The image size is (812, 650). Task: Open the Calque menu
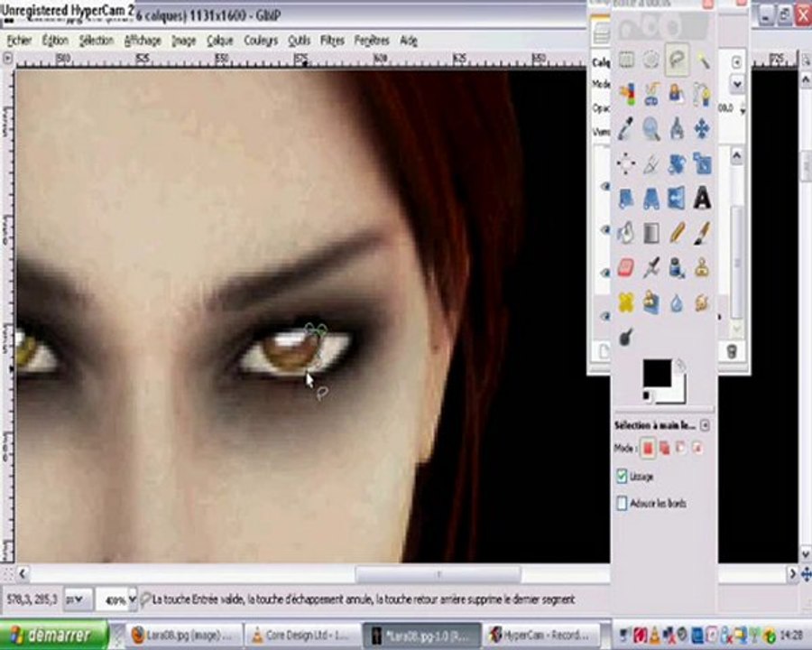(220, 41)
